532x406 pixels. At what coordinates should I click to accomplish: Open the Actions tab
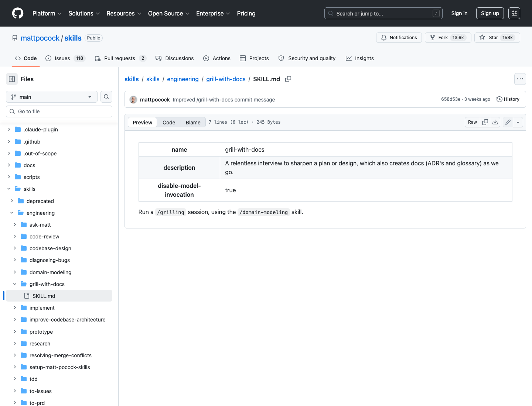[217, 58]
